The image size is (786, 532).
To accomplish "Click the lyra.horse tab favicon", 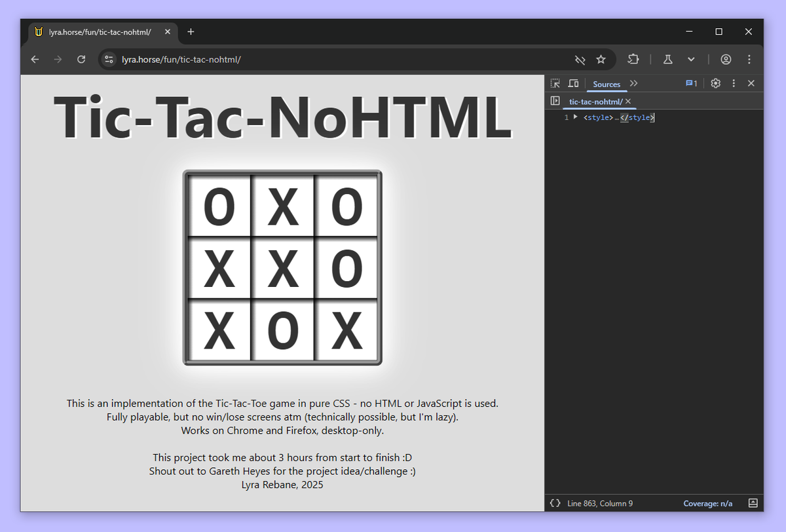I will click(x=39, y=32).
